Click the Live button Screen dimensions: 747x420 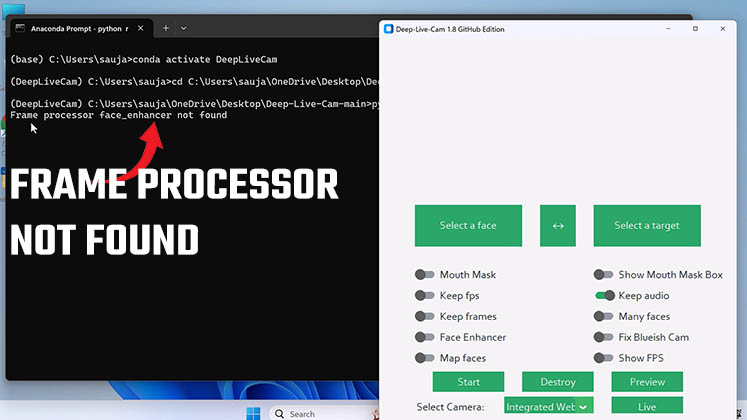pos(647,407)
